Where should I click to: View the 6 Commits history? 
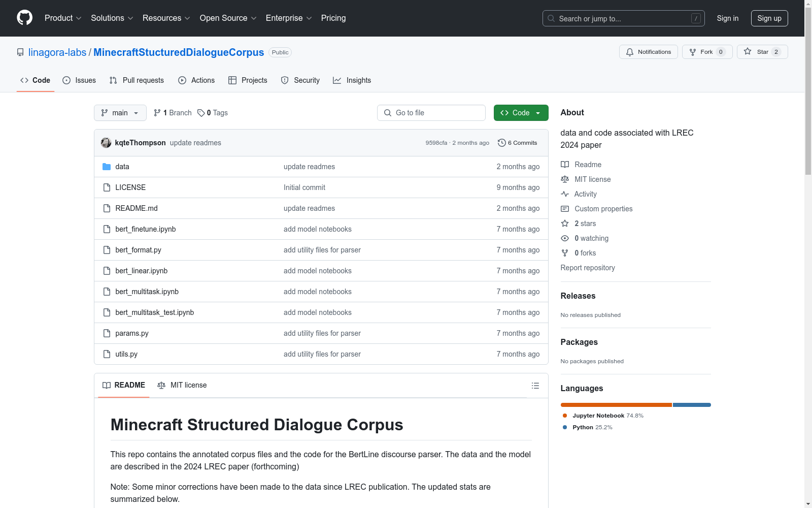[x=518, y=143]
